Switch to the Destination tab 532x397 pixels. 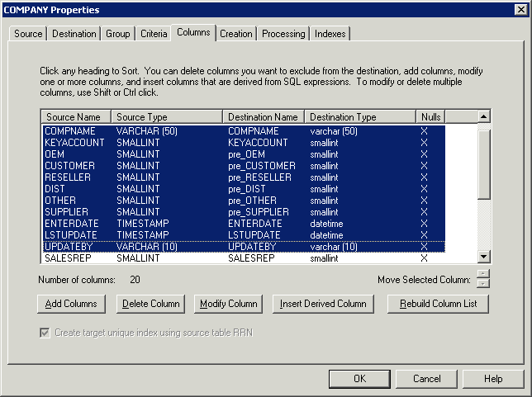74,34
